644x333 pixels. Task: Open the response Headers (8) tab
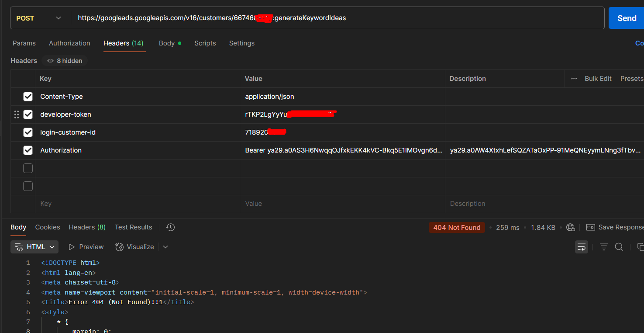tap(87, 227)
